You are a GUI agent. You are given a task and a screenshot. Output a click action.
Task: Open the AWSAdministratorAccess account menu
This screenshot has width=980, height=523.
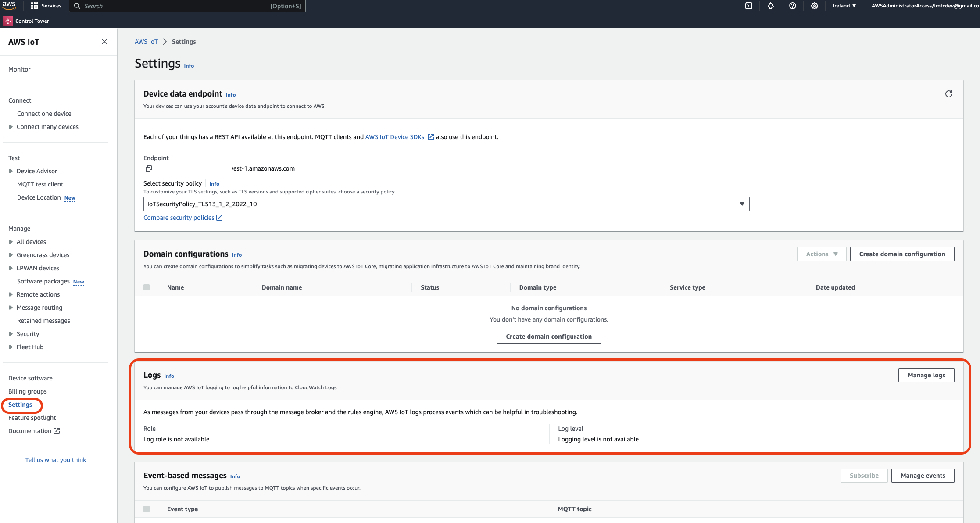pos(925,6)
